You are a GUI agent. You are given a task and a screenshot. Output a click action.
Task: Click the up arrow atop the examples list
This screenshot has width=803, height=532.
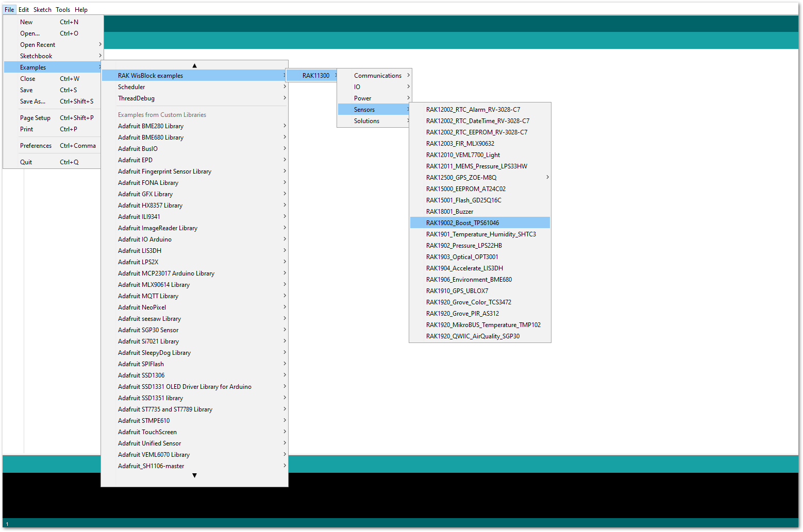click(194, 65)
